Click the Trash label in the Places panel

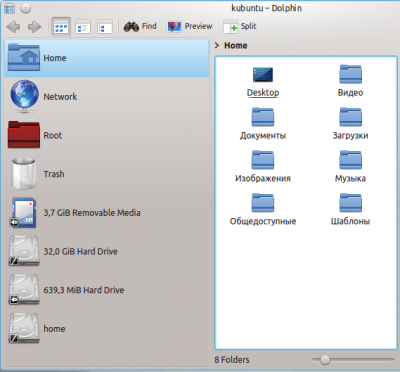point(54,174)
